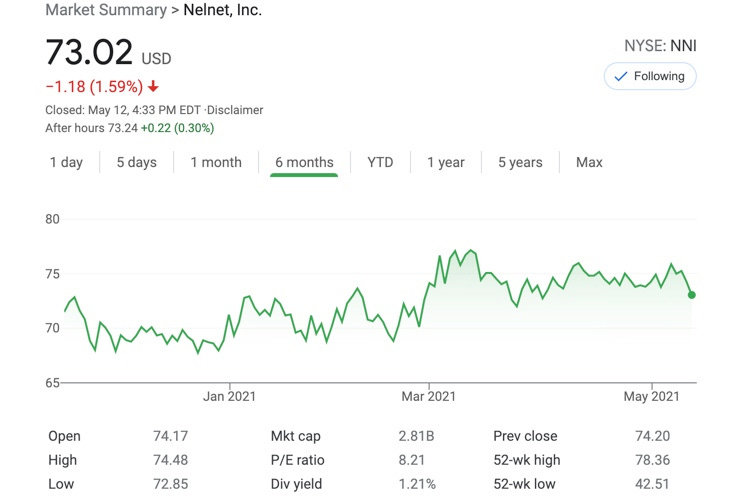
Task: Click the 65 y-axis label
Action: point(52,383)
